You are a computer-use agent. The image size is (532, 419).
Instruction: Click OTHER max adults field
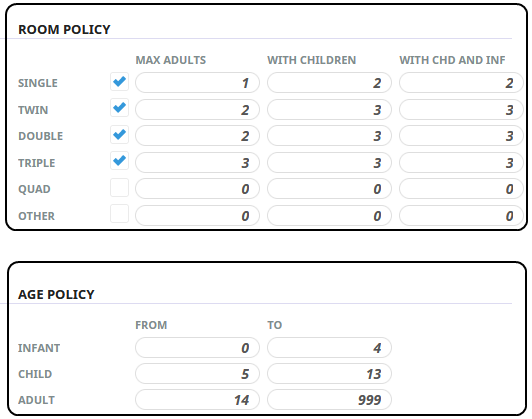pyautogui.click(x=197, y=215)
